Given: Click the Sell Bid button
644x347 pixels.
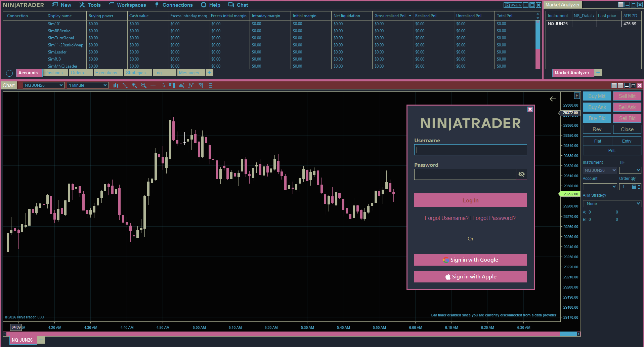Looking at the screenshot, I should click(x=627, y=118).
